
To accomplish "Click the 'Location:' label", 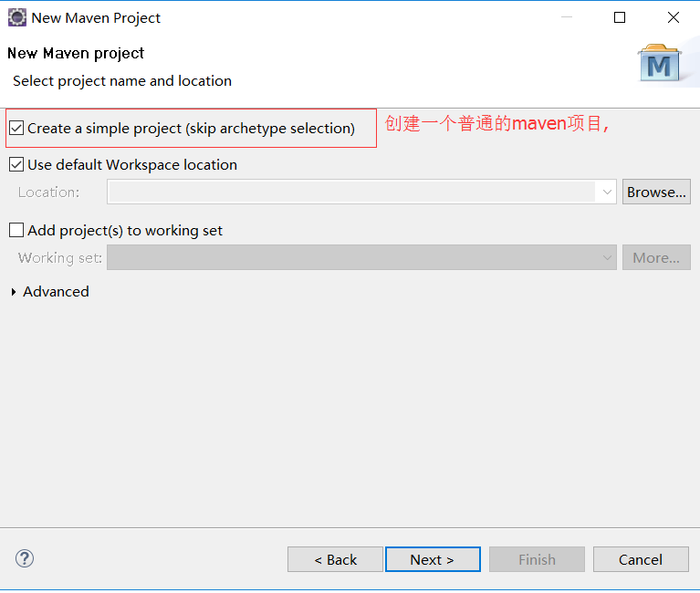I will pos(48,192).
